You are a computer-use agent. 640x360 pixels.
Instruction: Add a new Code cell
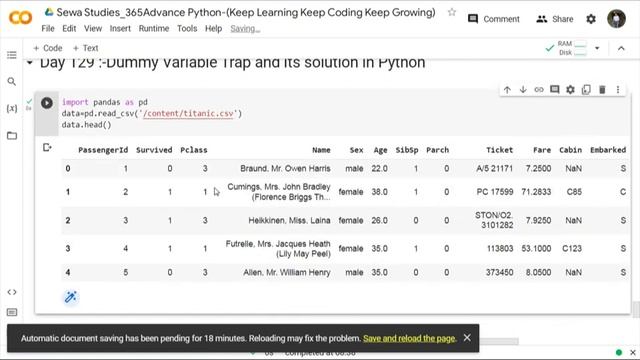tap(47, 48)
